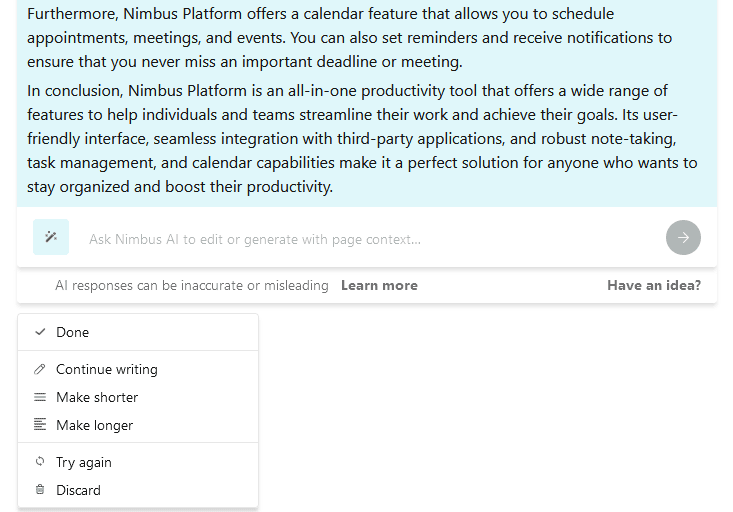Submit prompt with the arrow send button
Screen dimensions: 733x512
point(683,238)
